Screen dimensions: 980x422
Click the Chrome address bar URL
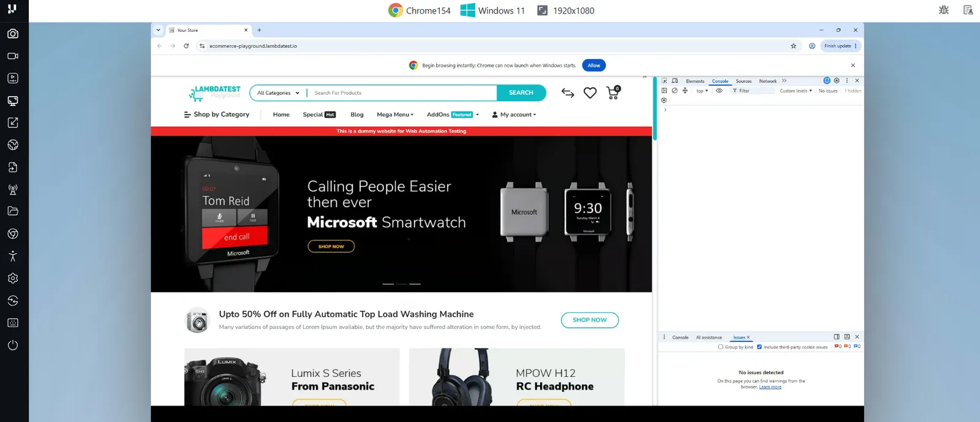pos(253,46)
